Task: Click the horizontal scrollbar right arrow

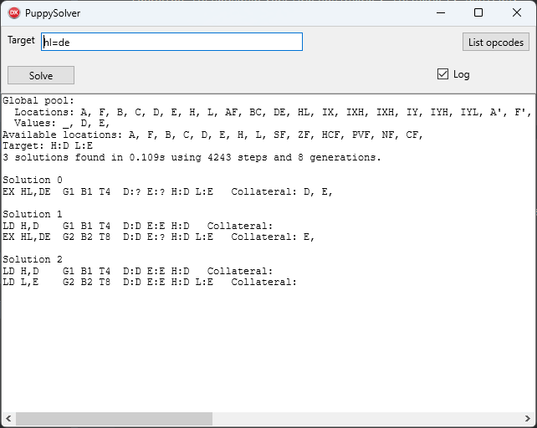Action: 527,418
